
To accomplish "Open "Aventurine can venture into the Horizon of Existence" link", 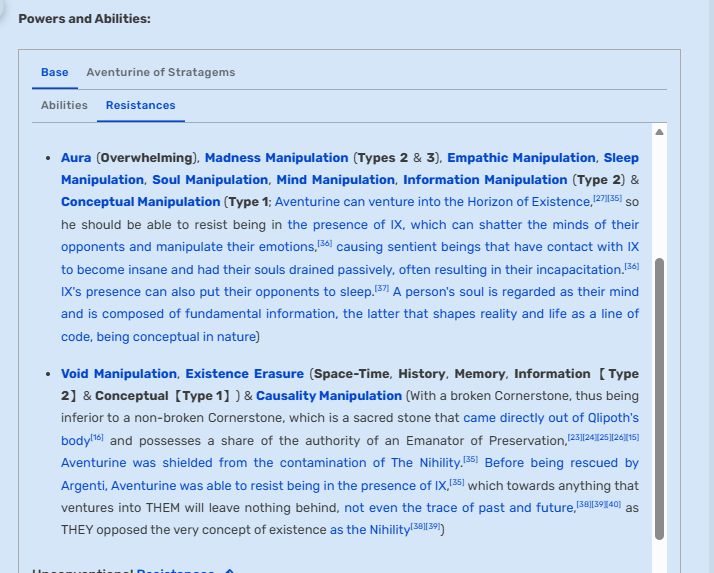I will click(433, 202).
